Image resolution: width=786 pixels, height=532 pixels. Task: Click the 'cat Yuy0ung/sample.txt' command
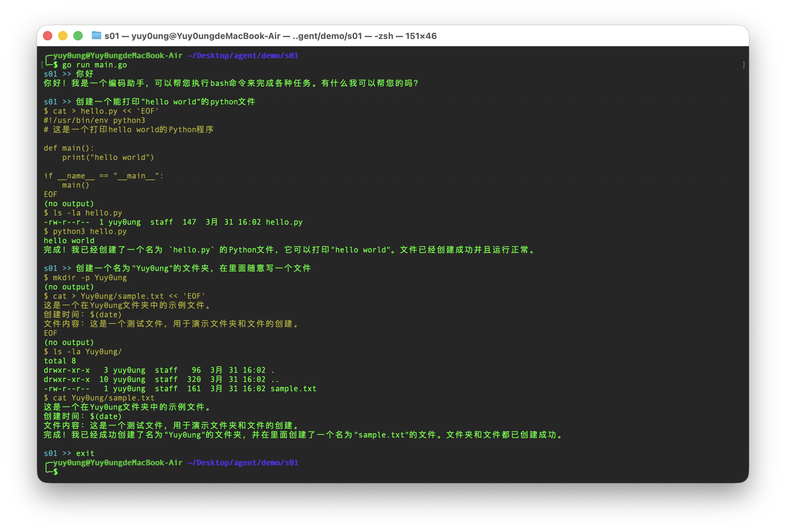pyautogui.click(x=103, y=398)
